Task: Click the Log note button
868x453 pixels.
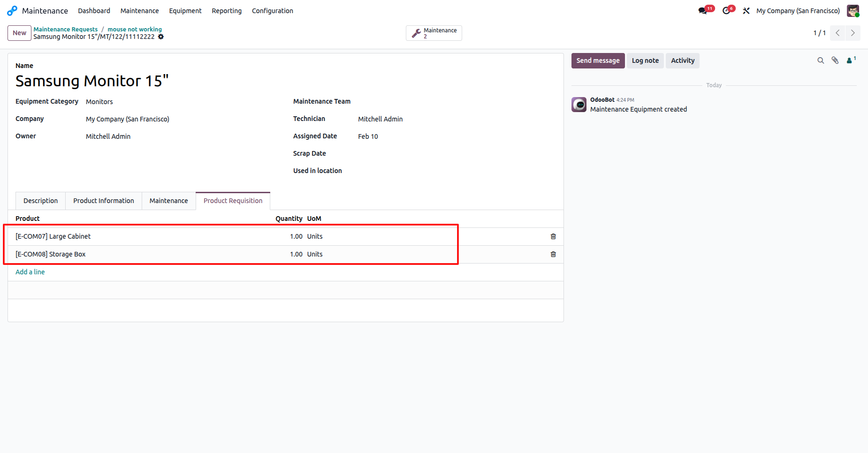Action: click(645, 60)
